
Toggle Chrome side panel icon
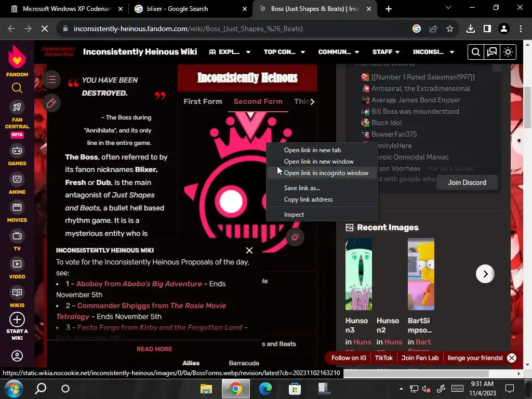tap(487, 29)
